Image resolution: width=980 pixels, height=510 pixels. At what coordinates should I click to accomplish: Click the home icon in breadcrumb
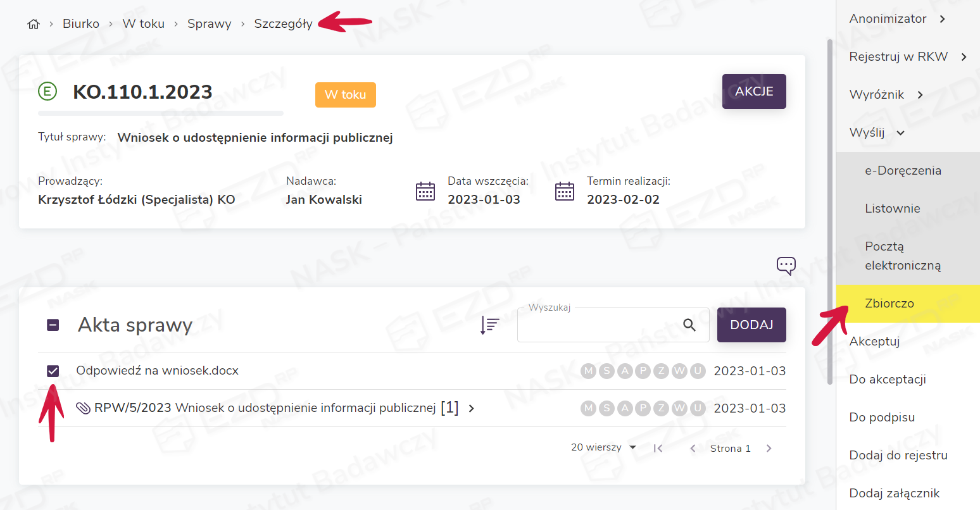point(34,24)
